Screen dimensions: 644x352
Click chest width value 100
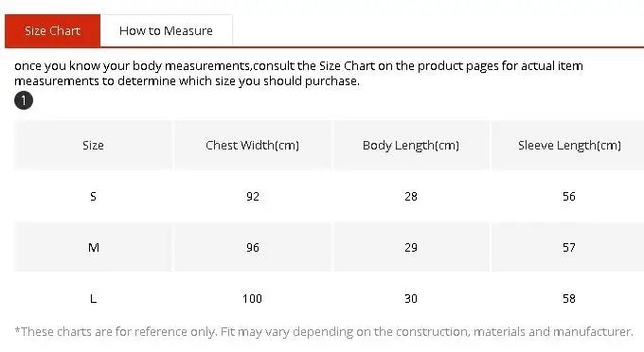click(x=252, y=299)
